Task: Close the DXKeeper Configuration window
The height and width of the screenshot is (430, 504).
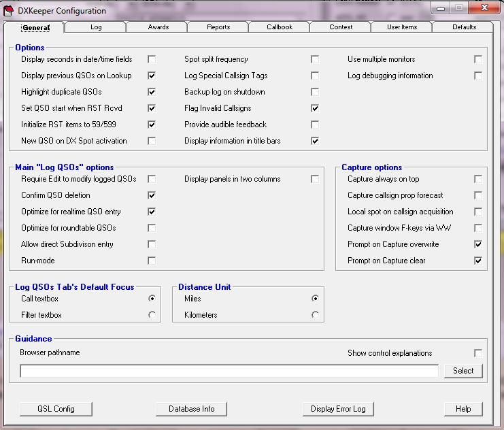Action: [x=484, y=7]
